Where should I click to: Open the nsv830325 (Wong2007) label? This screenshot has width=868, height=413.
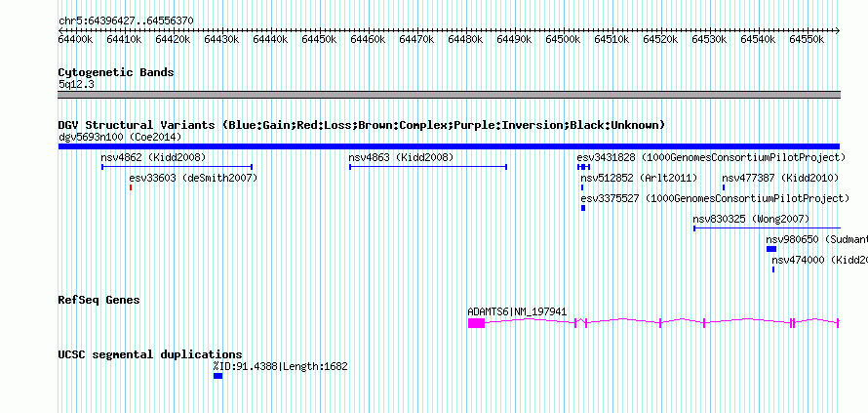[751, 219]
